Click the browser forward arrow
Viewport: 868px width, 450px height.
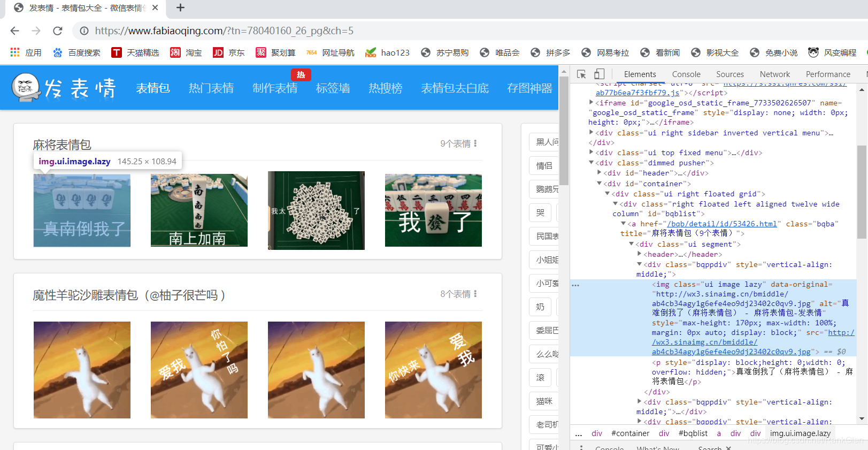(x=36, y=31)
